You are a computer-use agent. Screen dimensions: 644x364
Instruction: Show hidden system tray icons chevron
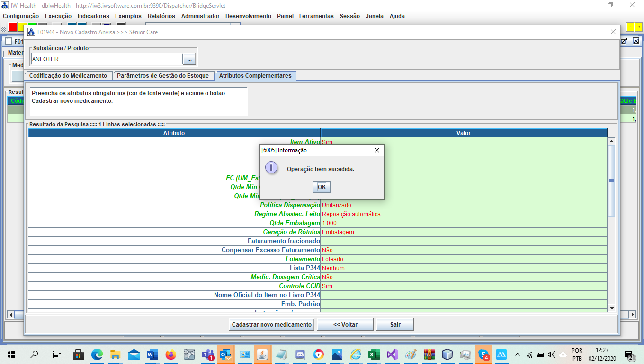pos(517,354)
